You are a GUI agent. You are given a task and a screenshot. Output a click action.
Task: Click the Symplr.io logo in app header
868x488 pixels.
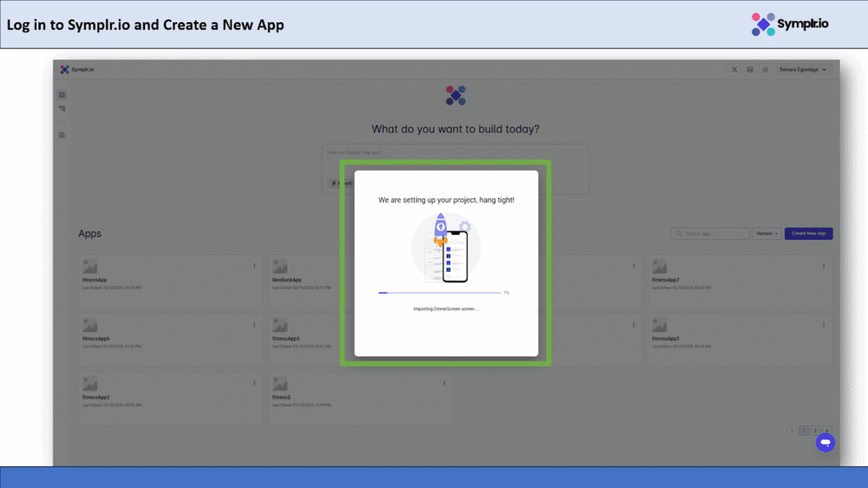[x=77, y=69]
